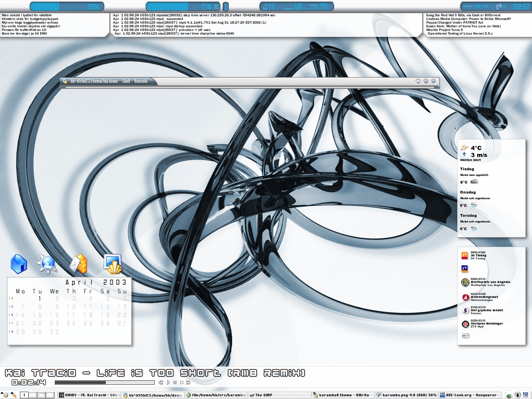
Task: Launch the globe web browser desktop icon
Action: point(48,264)
